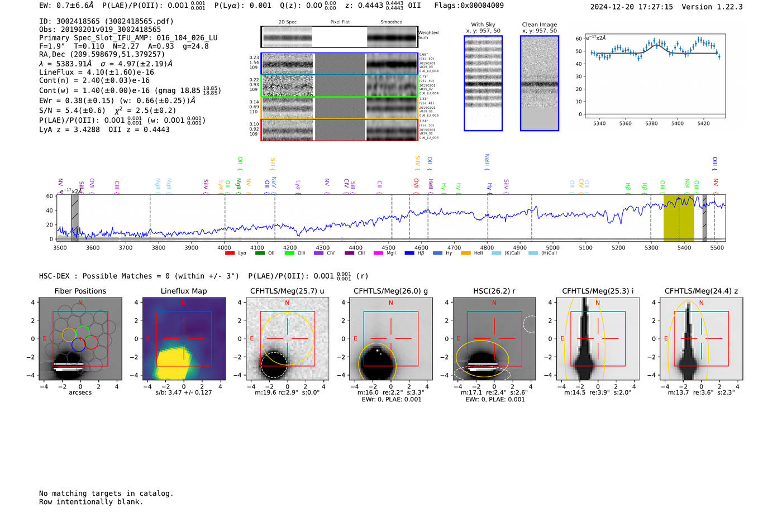Image resolution: width=782 pixels, height=532 pixels.
Task: Click the 'arcsecs' axis label
Action: (x=80, y=392)
